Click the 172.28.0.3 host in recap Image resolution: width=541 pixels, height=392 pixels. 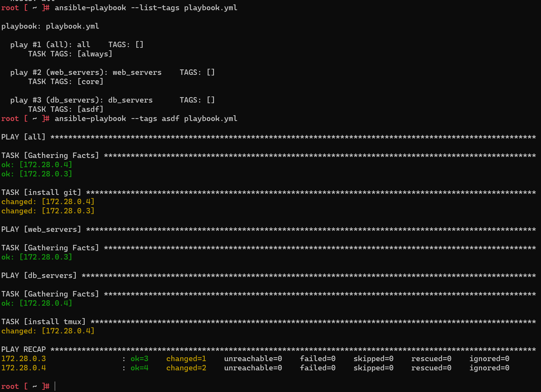[24, 359]
